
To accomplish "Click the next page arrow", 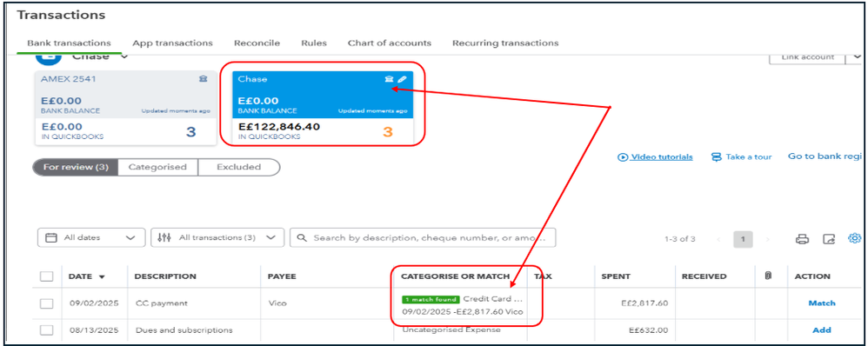I will (767, 239).
